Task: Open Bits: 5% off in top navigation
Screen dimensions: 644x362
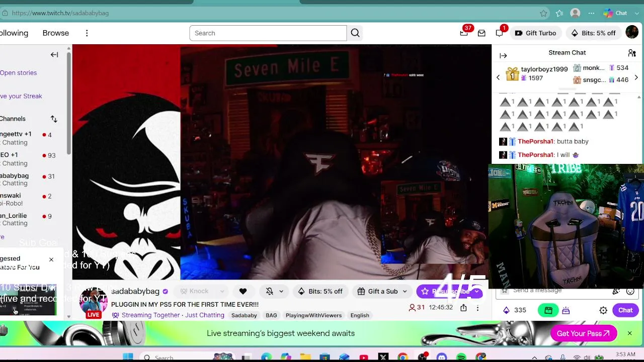Action: (593, 33)
